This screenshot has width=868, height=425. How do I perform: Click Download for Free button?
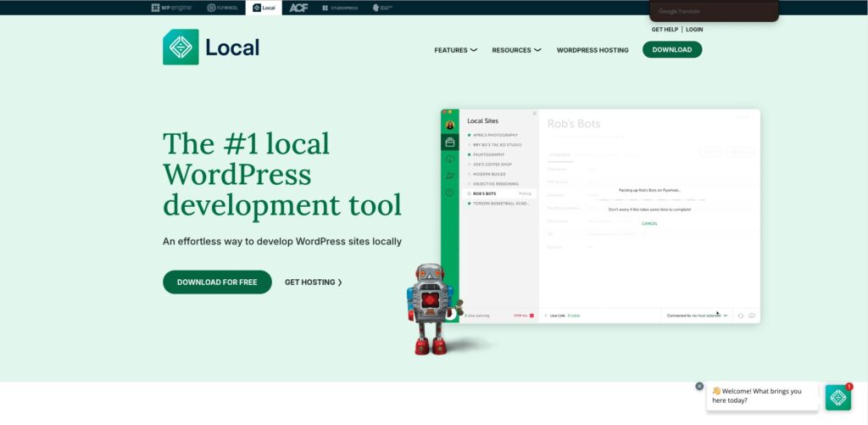click(x=217, y=282)
